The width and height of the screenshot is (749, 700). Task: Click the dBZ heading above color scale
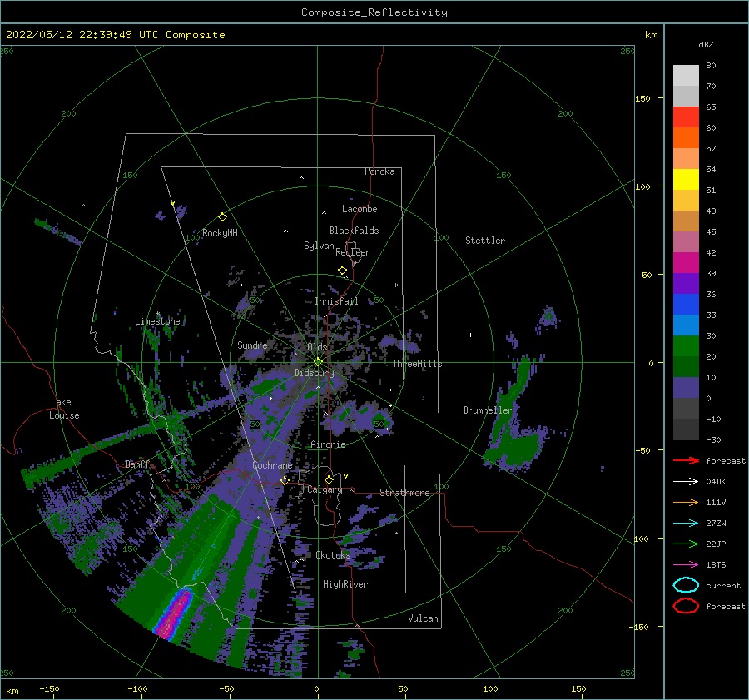coord(706,44)
